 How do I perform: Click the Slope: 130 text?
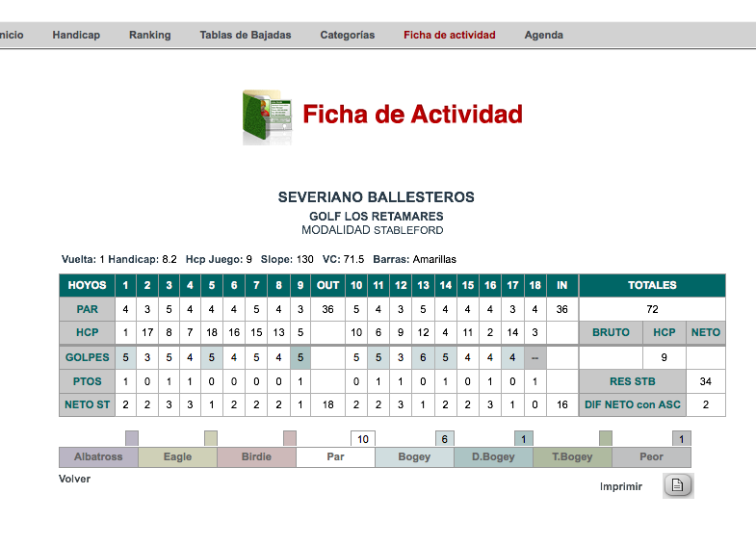coord(287,259)
